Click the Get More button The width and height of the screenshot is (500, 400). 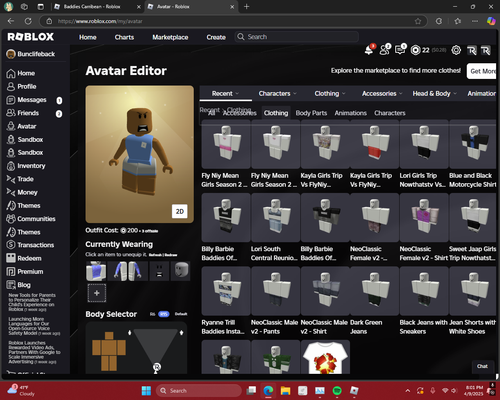(482, 71)
